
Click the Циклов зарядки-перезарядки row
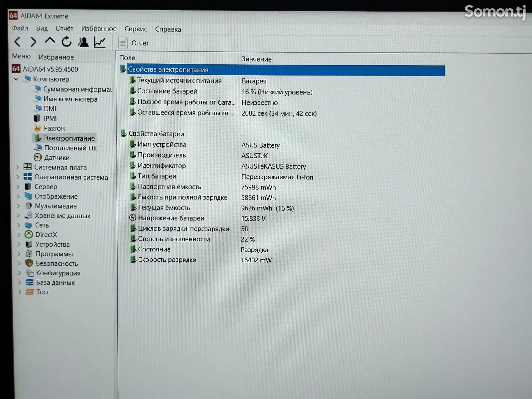click(x=183, y=229)
